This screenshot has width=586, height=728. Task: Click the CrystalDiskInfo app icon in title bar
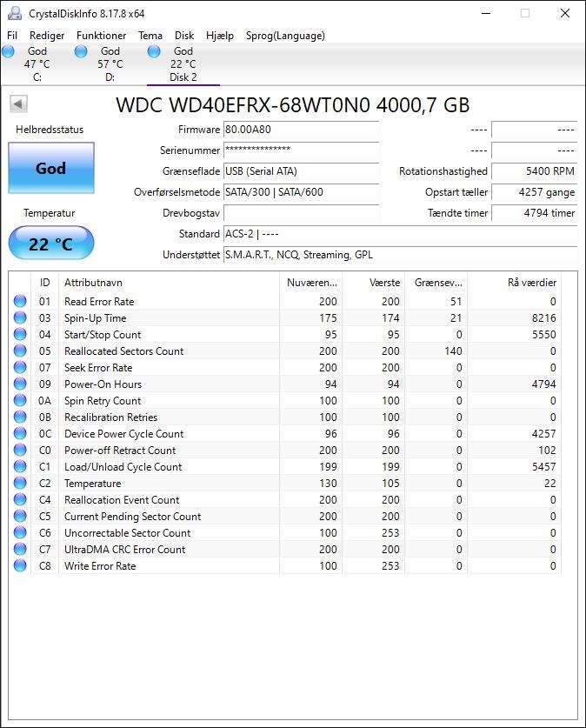coord(15,13)
